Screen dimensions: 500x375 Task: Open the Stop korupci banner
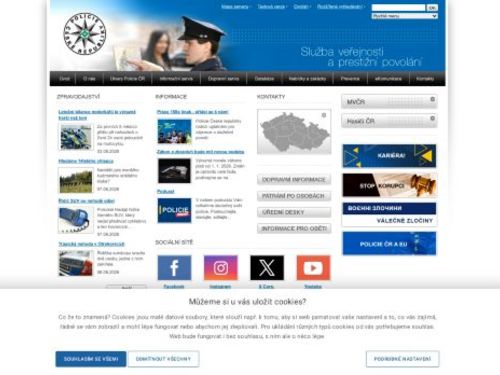tap(389, 185)
